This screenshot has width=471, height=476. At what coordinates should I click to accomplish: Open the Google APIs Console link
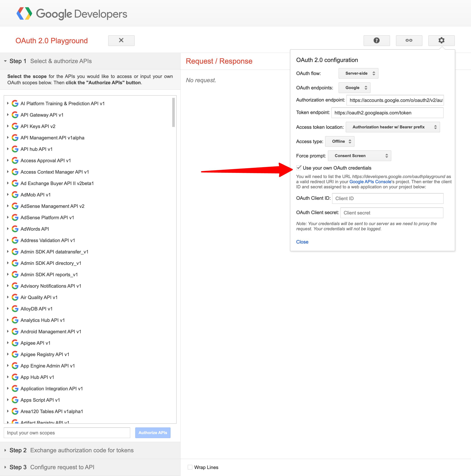370,182
